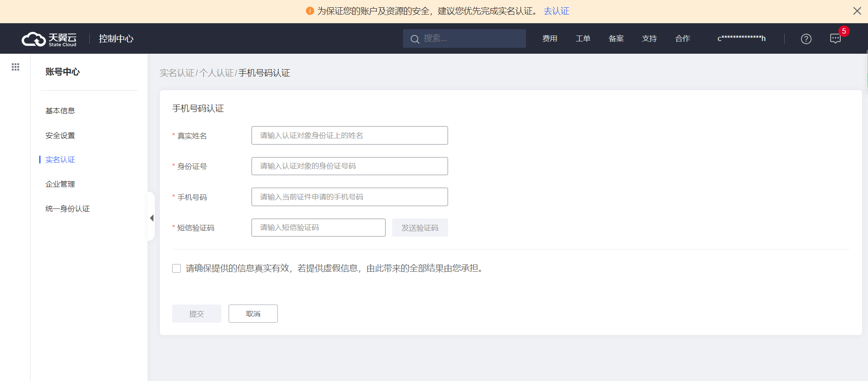The image size is (868, 381).
Task: Focus the 真实姓名 input field
Action: [349, 136]
